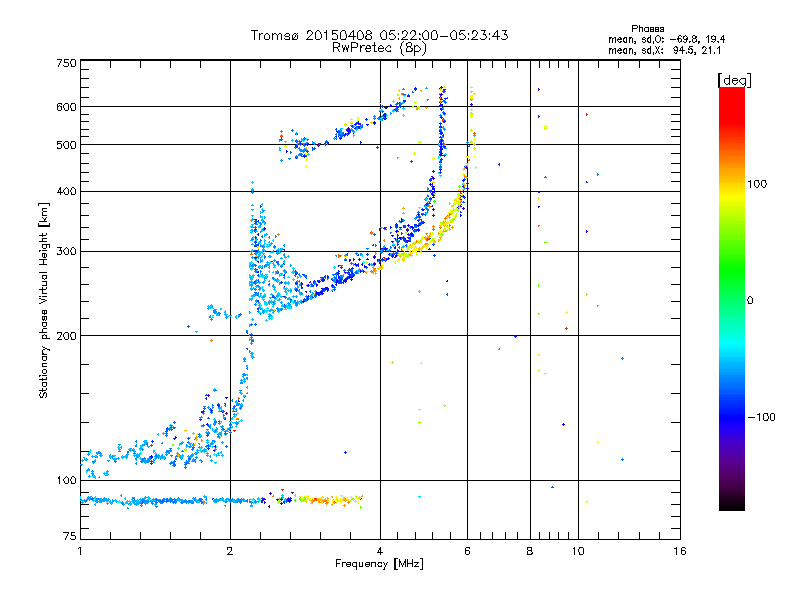Click the x-axis tick label '1'
The height and width of the screenshot is (600, 800).
click(80, 551)
